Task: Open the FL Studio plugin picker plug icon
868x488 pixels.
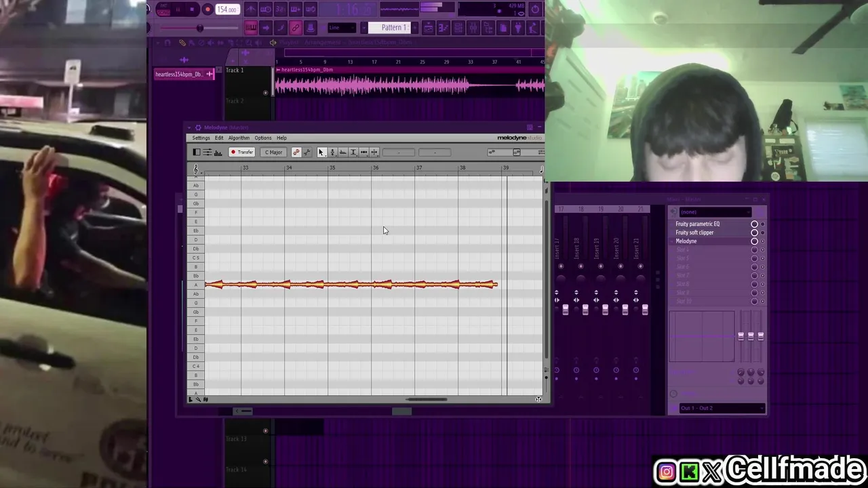Action: point(517,28)
